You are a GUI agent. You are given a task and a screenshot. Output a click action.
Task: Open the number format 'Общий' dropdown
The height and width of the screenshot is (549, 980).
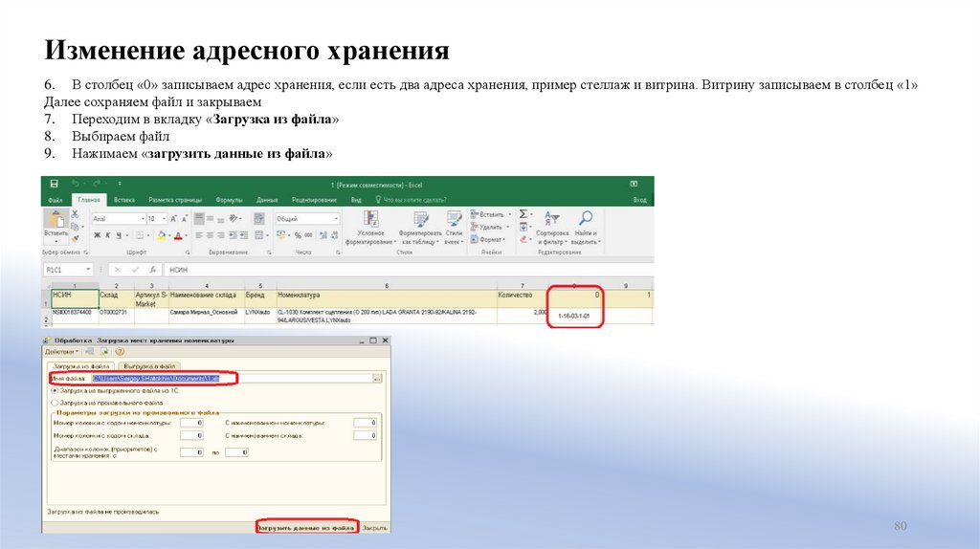[x=336, y=219]
